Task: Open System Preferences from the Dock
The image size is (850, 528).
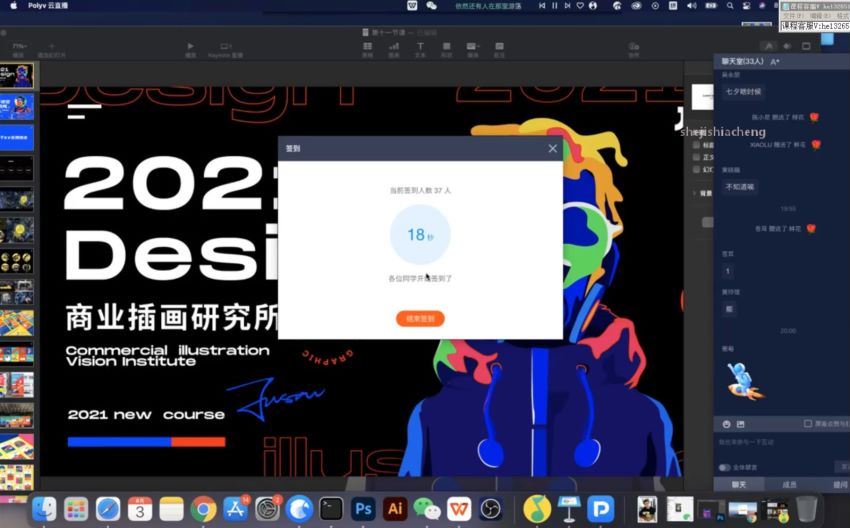Action: (267, 509)
